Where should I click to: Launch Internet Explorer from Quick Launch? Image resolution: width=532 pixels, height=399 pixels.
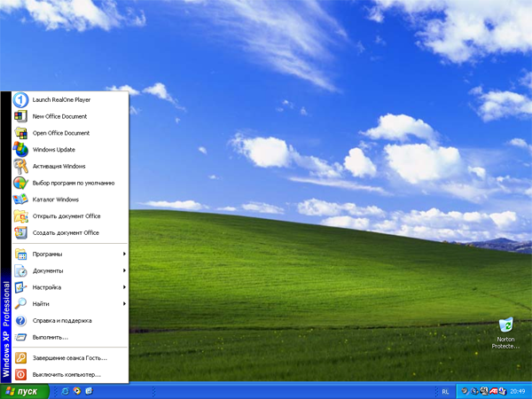(65, 391)
